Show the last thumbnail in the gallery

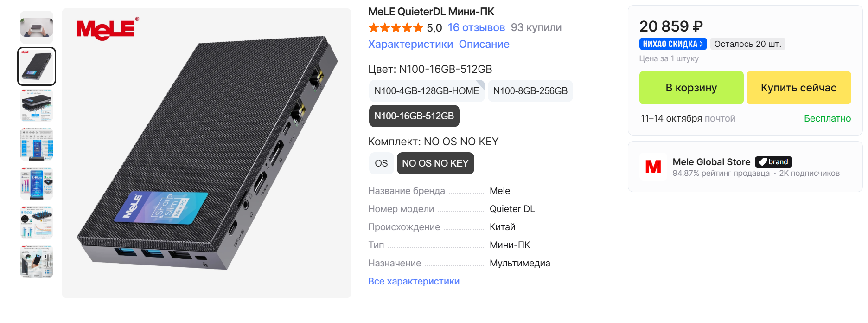tap(37, 261)
